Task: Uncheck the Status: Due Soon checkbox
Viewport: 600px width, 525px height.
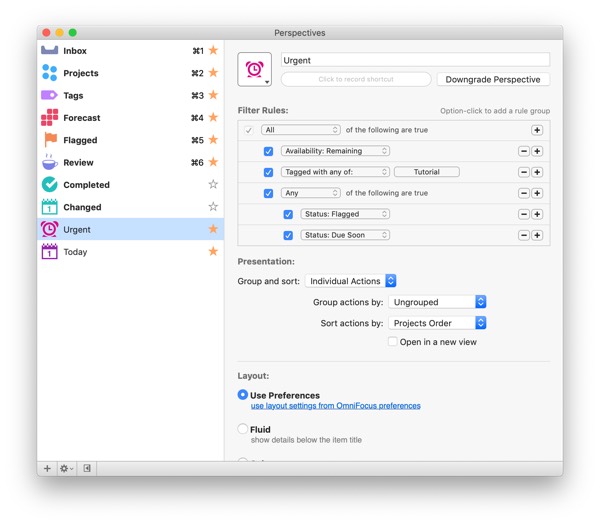Action: (x=288, y=235)
